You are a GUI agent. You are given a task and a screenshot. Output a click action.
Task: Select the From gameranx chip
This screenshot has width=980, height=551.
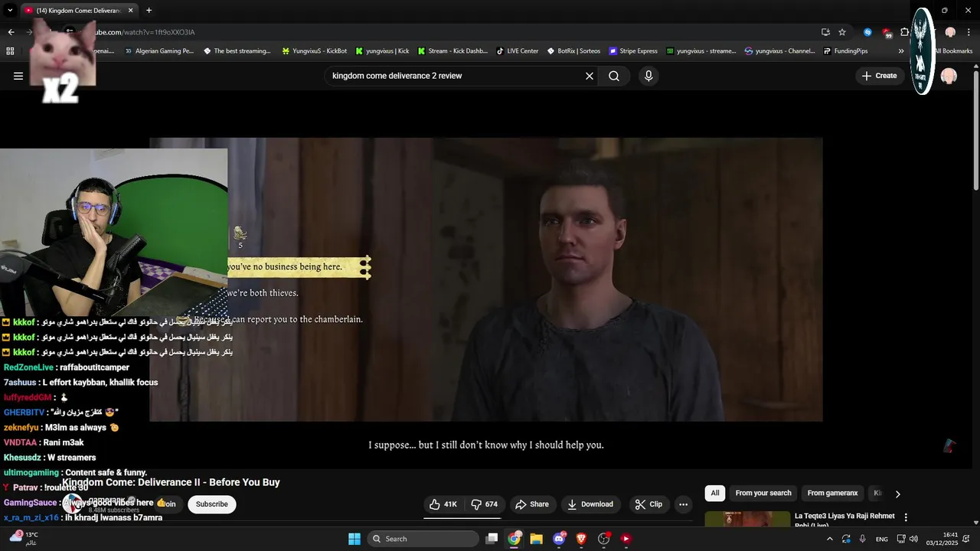(833, 493)
